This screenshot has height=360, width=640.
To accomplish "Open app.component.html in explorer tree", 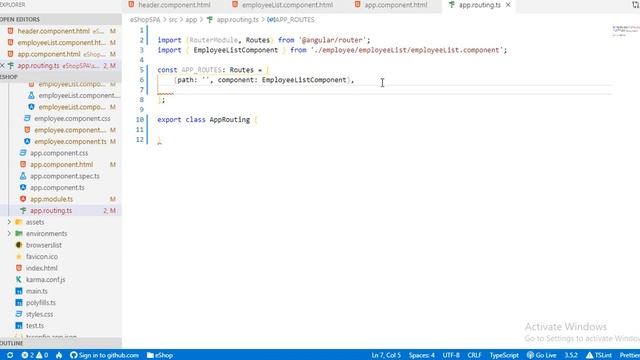I will (x=61, y=164).
